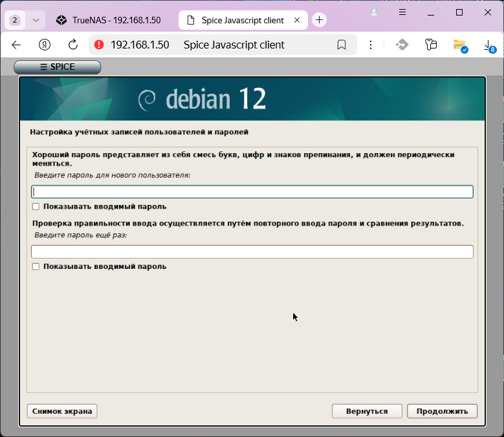Image resolution: width=504 pixels, height=437 pixels.
Task: Reload the current page
Action: 73,45
